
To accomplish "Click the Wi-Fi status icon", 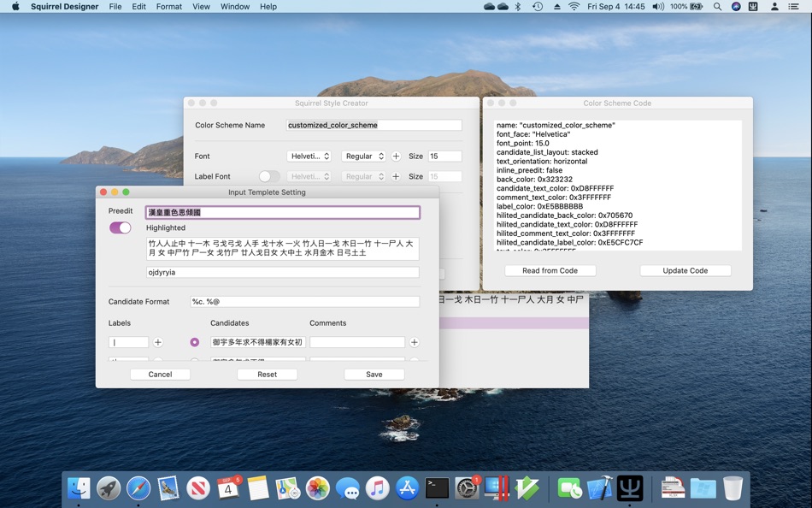I will (x=574, y=6).
